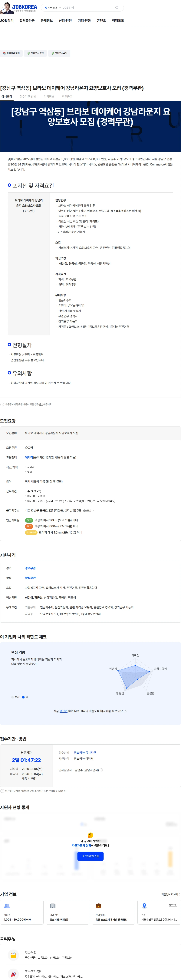Click info icon beside 마감일은 기업의 사정으로
This screenshot has width=181, height=980.
pos(2,791)
